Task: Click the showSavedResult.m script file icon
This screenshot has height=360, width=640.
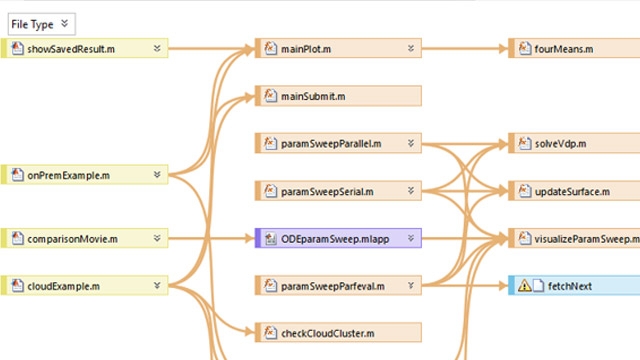Action: [17, 48]
